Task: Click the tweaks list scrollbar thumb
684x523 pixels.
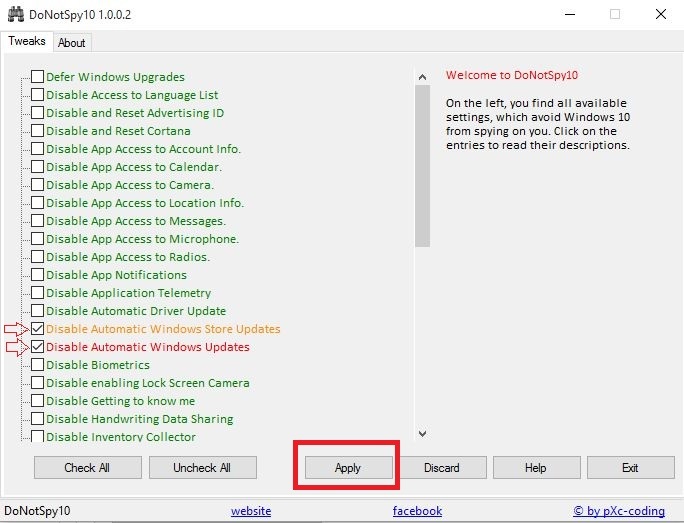Action: click(422, 166)
